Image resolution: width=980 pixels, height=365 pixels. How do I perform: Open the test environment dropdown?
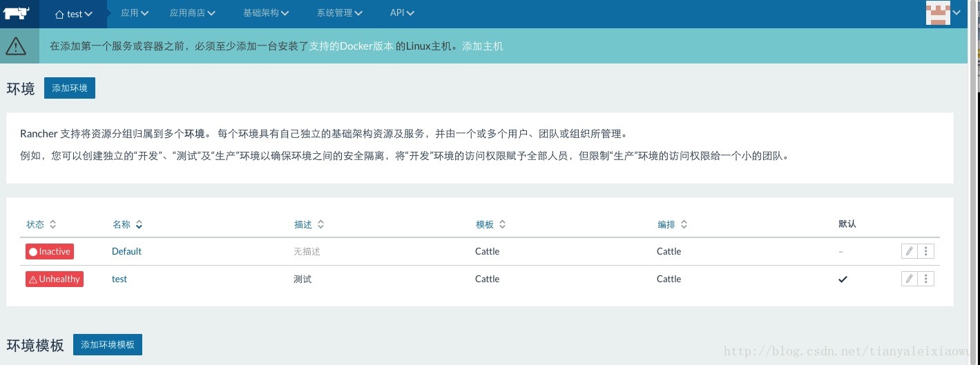pos(74,14)
